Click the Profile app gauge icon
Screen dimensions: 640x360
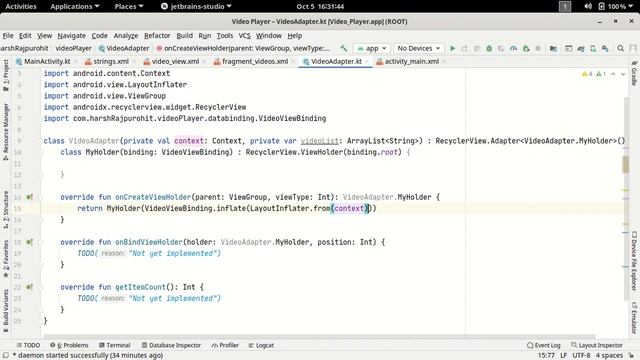pyautogui.click(x=513, y=48)
